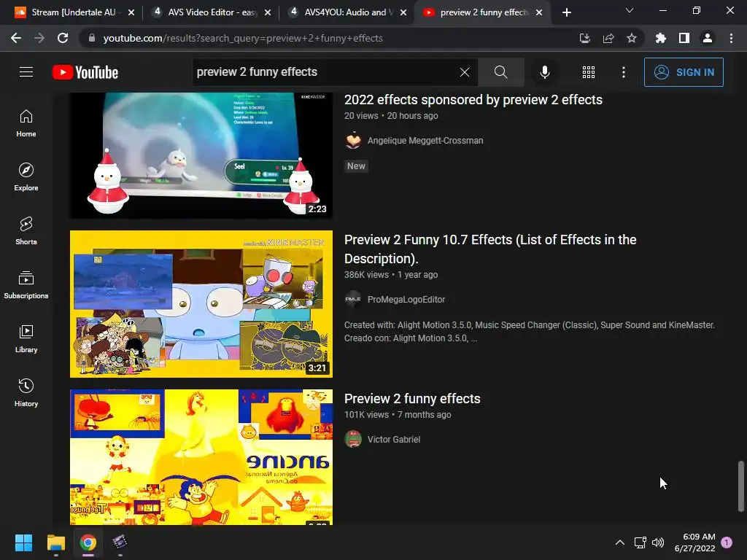Open the Preview 2 Funny 10.7 Effects thumbnail
747x560 pixels.
(x=201, y=304)
